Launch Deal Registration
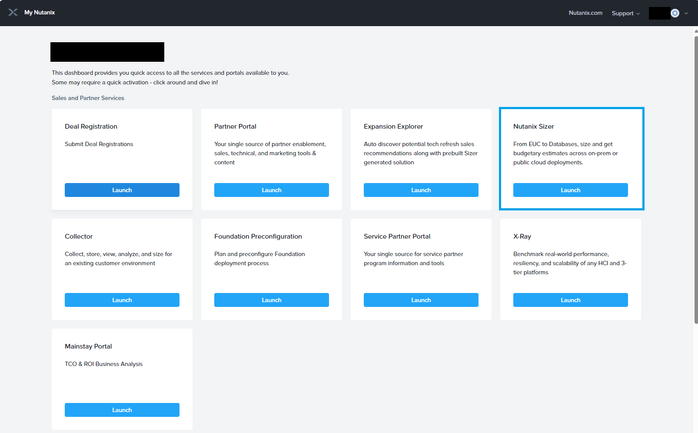The image size is (698, 433). [x=122, y=190]
